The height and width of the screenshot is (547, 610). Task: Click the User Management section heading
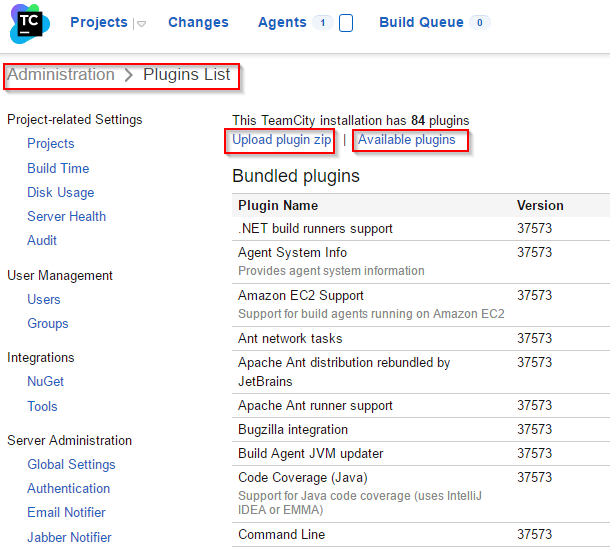coord(60,275)
